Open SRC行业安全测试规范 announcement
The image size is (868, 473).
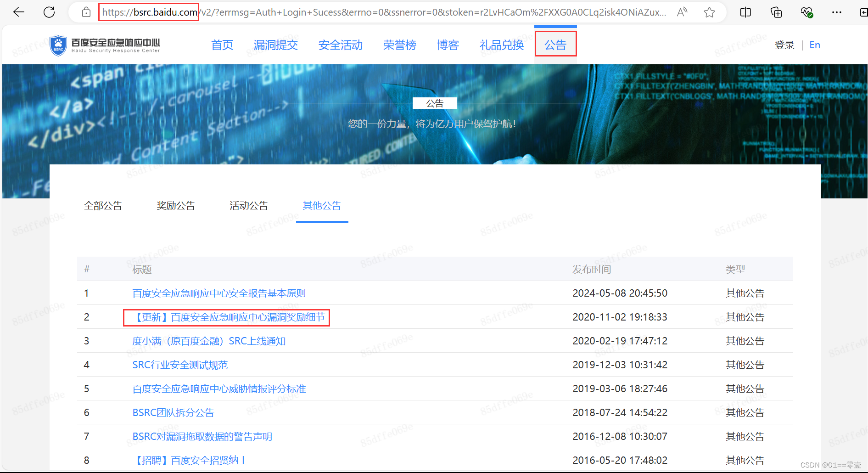[180, 365]
